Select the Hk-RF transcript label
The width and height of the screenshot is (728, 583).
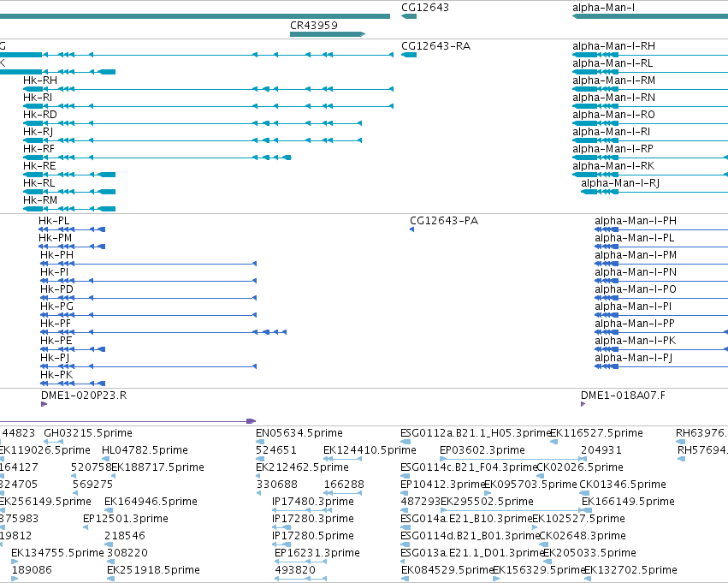click(x=39, y=149)
